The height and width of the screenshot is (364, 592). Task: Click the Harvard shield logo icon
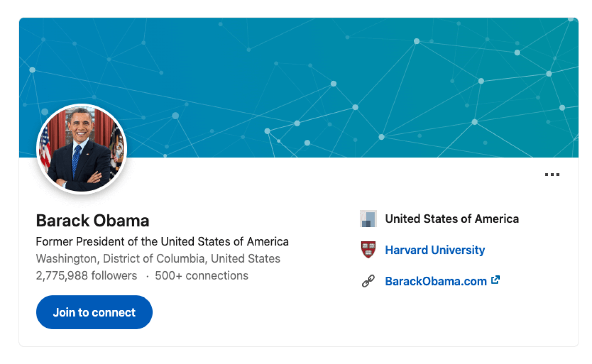coord(368,250)
